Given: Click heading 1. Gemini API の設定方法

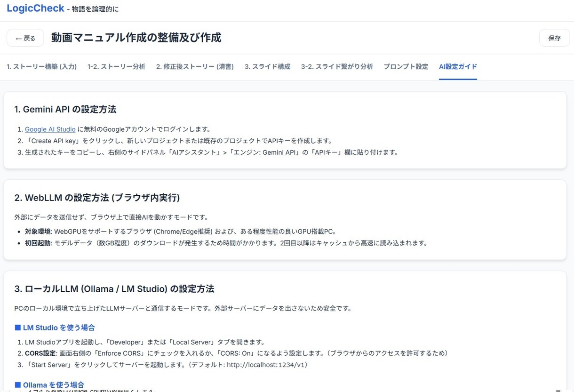Looking at the screenshot, I should pyautogui.click(x=65, y=109).
